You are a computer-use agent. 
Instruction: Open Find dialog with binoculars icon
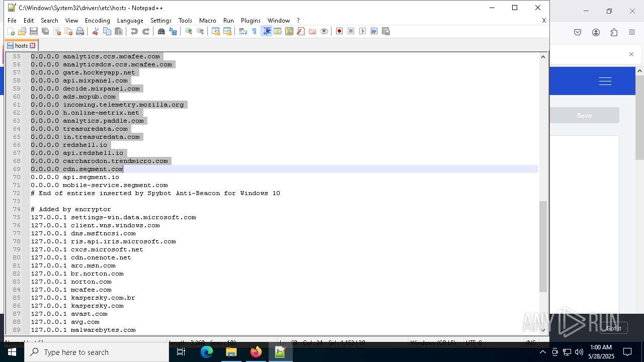pos(161,31)
